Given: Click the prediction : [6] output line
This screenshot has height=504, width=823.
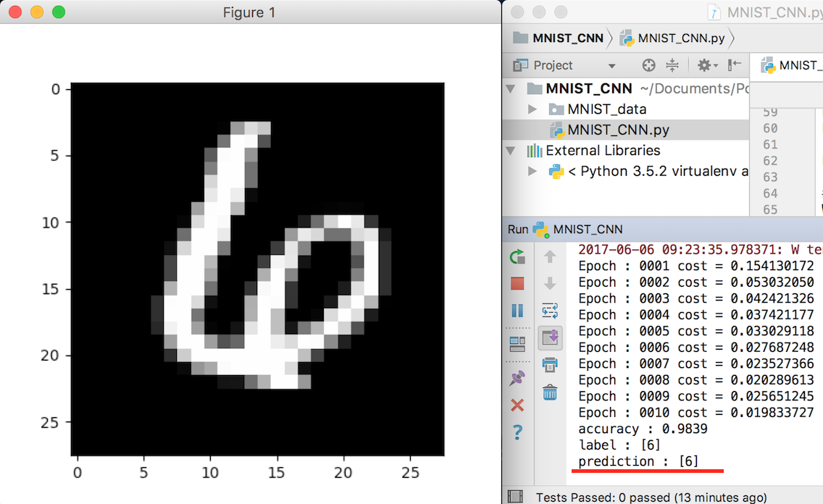Looking at the screenshot, I should click(638, 461).
